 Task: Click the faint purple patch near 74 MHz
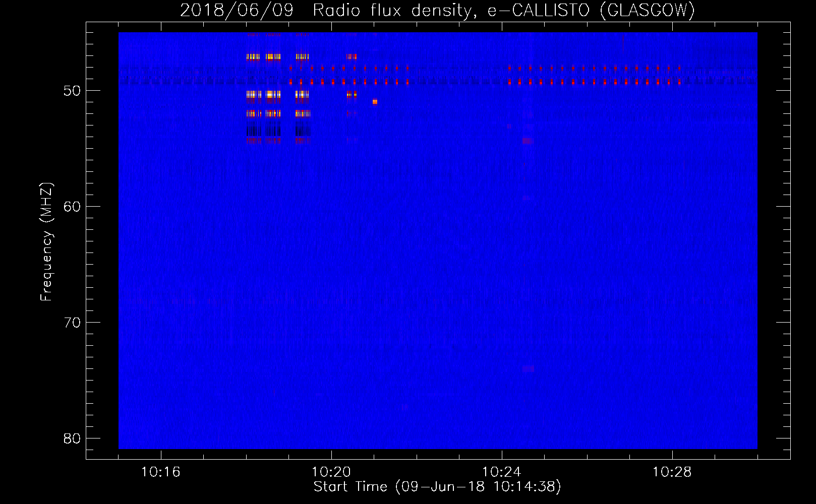[528, 369]
